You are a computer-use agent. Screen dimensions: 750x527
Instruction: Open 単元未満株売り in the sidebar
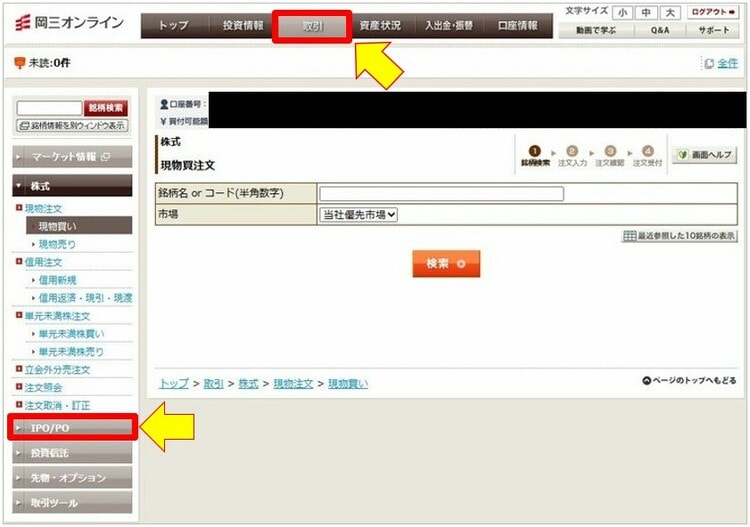(71, 352)
